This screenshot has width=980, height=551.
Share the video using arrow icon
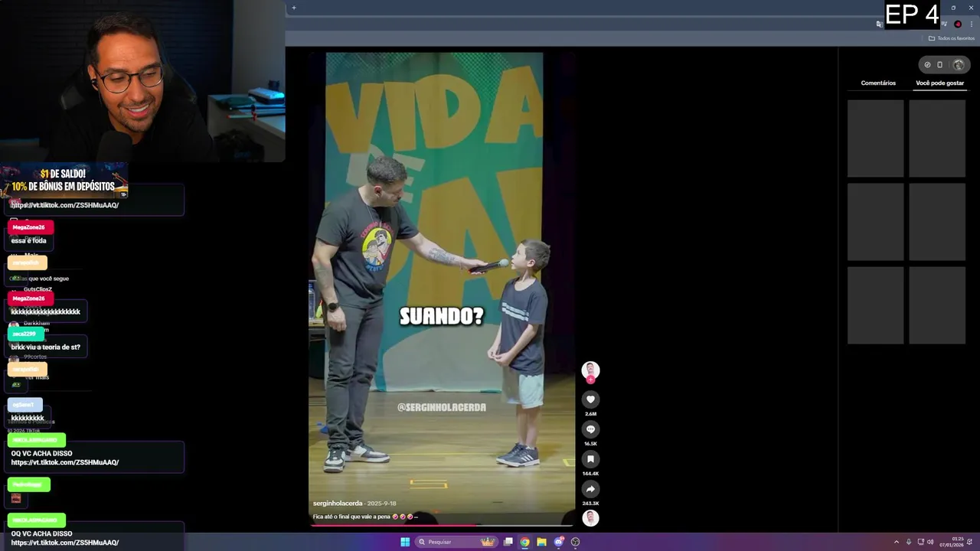[x=590, y=489]
